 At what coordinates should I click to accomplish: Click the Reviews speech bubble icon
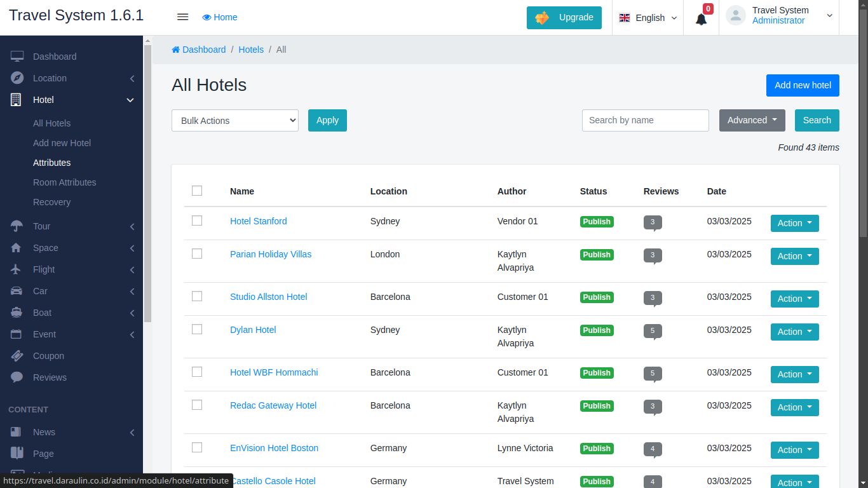click(17, 377)
